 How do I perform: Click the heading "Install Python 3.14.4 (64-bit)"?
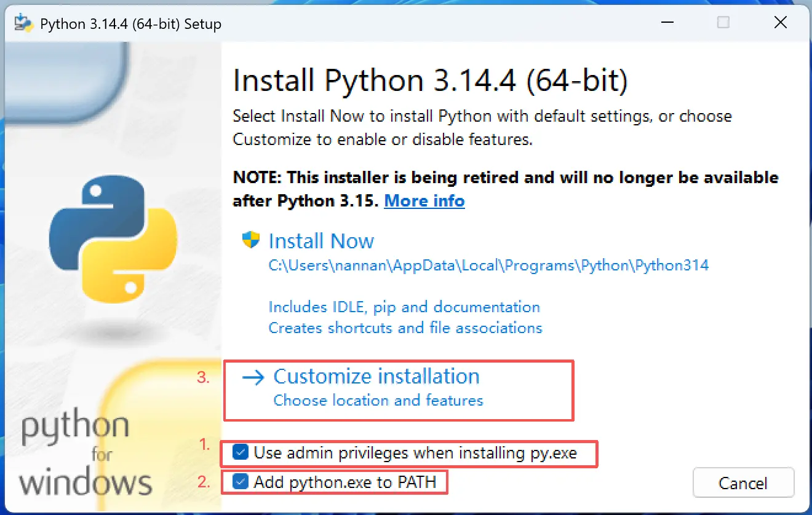(x=431, y=81)
